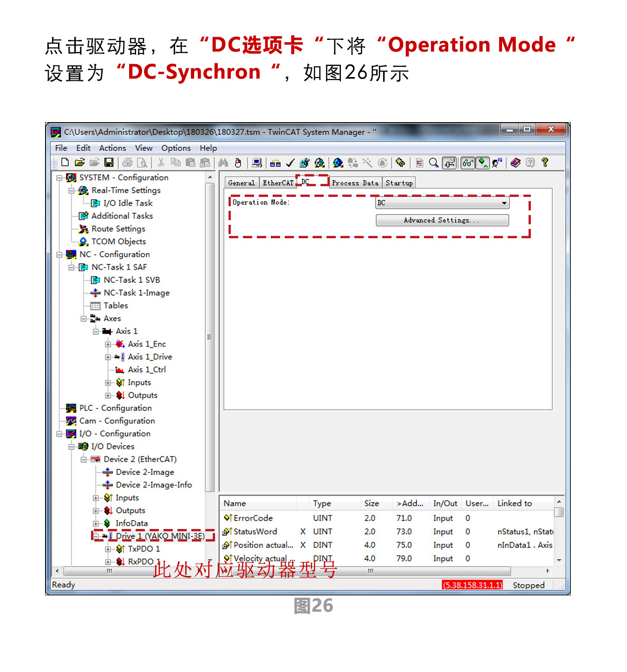Click the Print toolbar icon
The image size is (627, 672).
(128, 163)
